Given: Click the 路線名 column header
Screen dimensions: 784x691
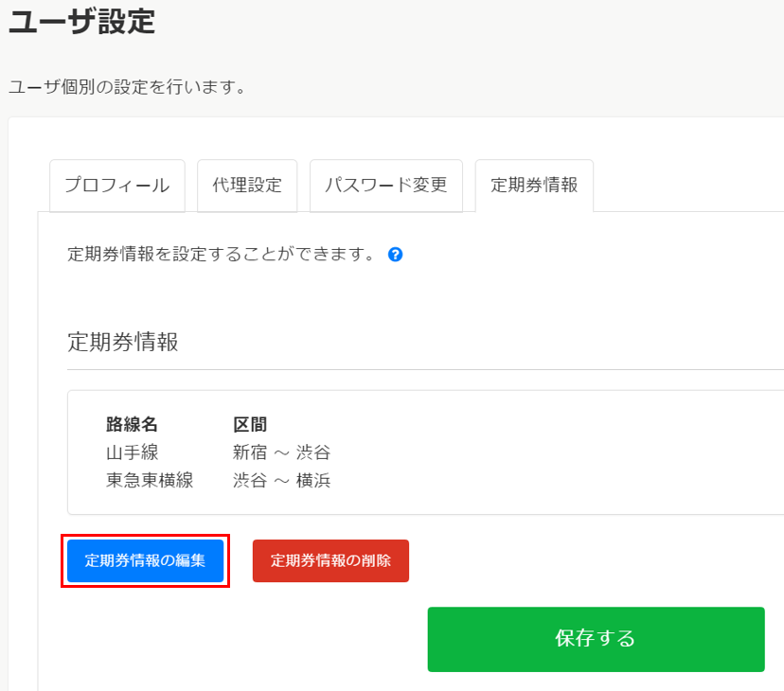Looking at the screenshot, I should pos(132,425).
